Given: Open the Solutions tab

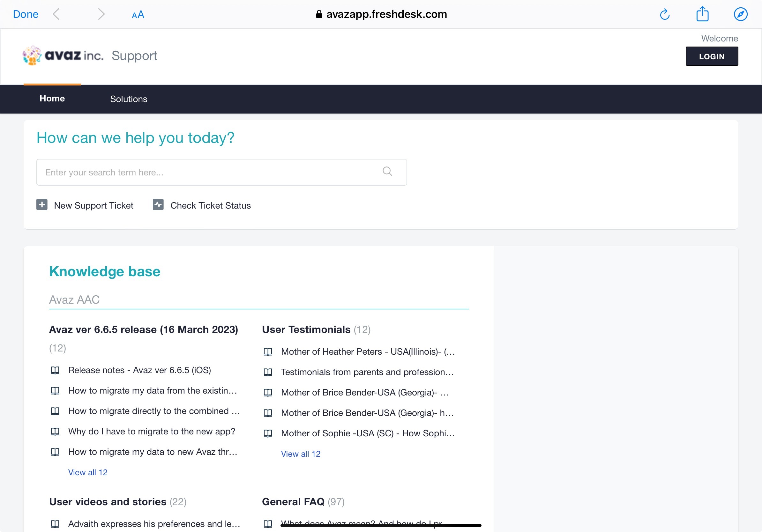Looking at the screenshot, I should (129, 99).
